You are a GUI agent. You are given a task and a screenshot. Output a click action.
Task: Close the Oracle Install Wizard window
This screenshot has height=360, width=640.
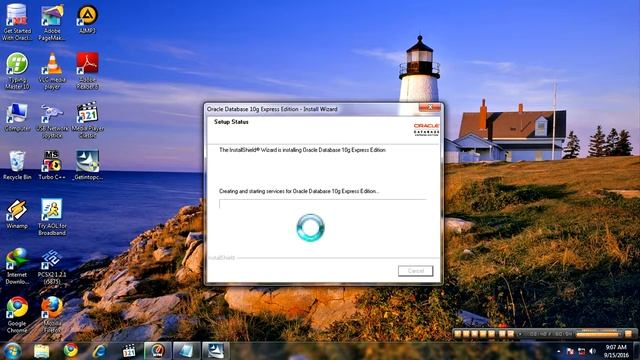point(430,107)
